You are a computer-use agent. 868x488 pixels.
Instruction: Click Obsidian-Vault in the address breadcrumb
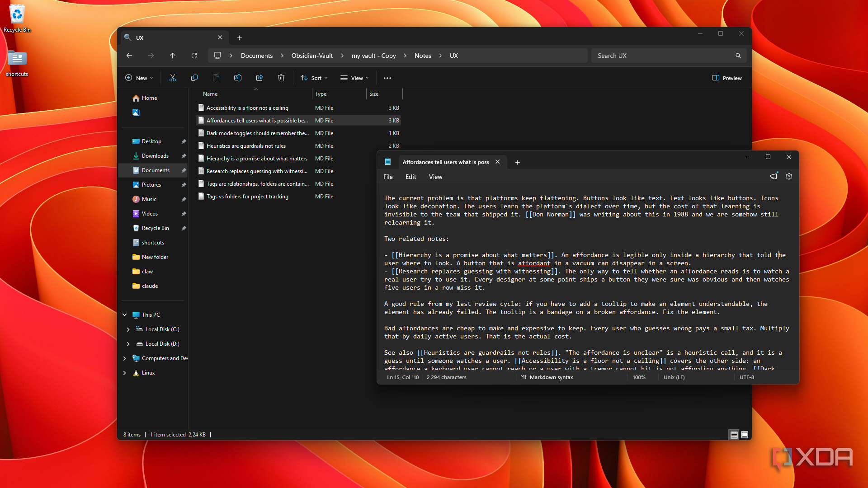(312, 56)
